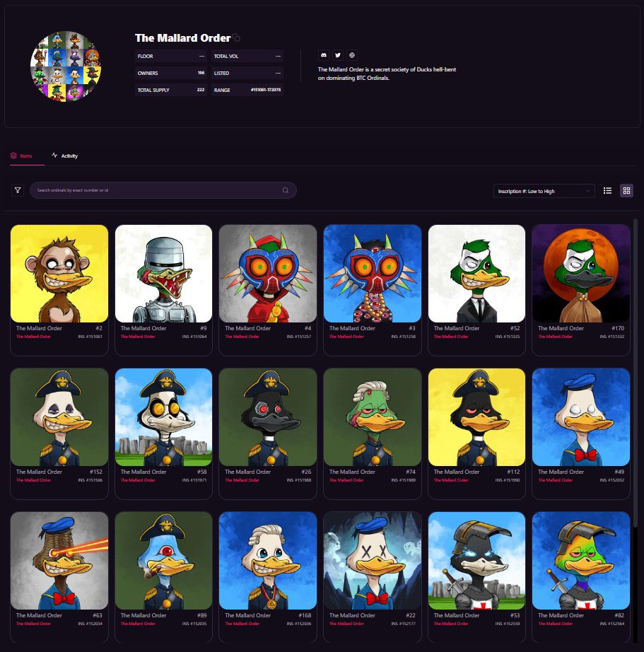Click inscription number INS #151971
The width and height of the screenshot is (644, 652).
pyautogui.click(x=194, y=480)
